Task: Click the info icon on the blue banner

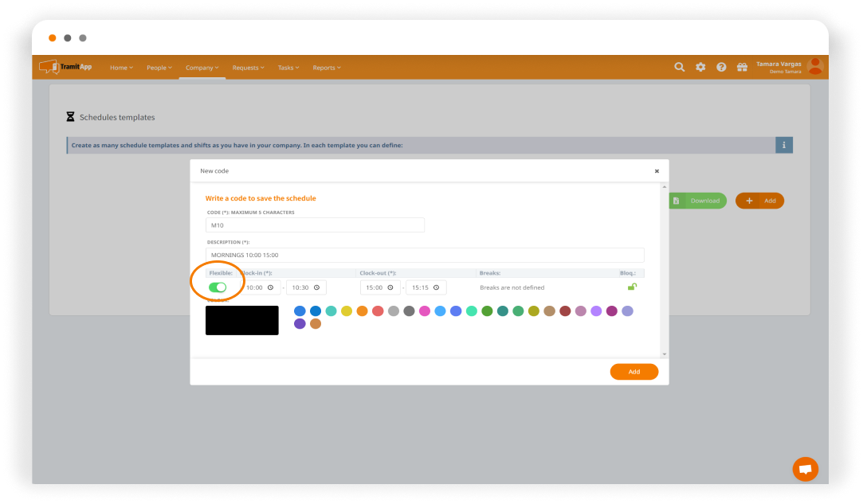Action: point(783,145)
